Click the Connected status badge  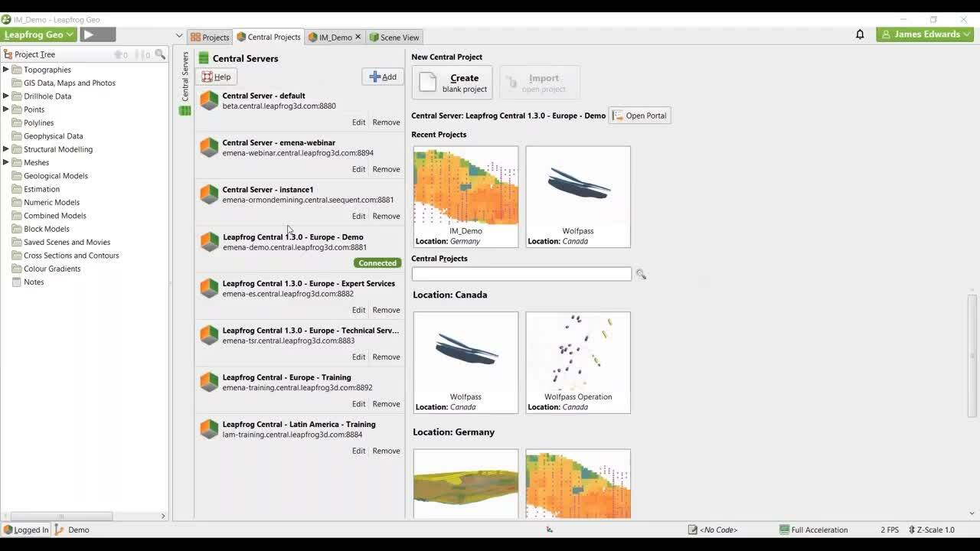(377, 262)
